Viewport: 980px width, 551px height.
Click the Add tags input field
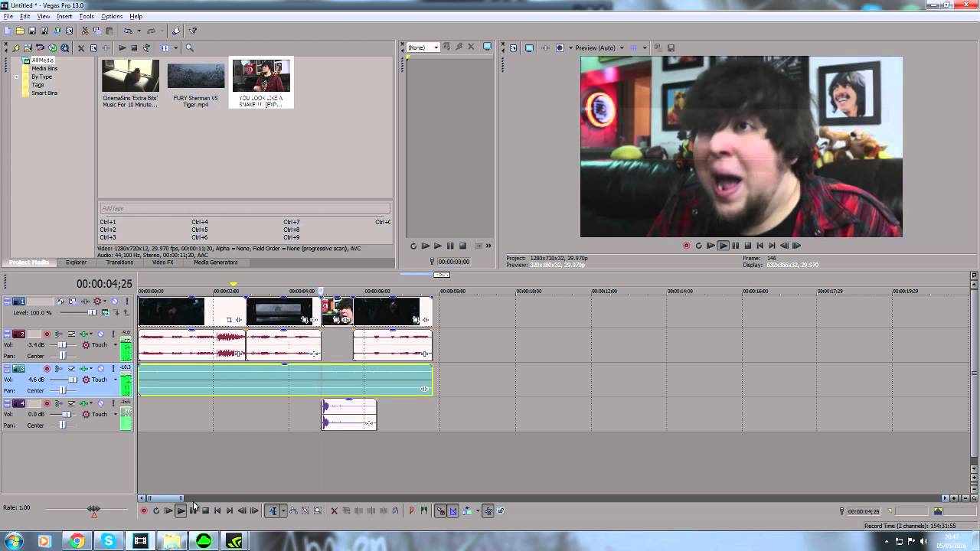[244, 208]
